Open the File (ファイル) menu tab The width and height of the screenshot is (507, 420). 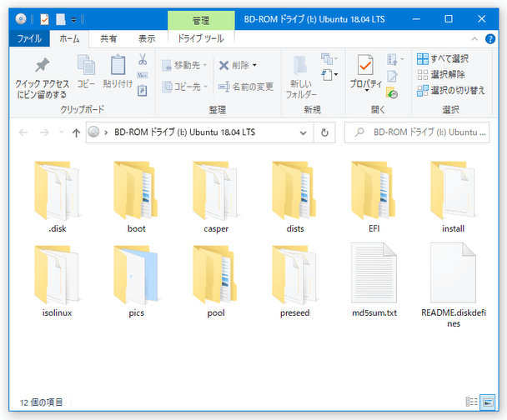[29, 39]
